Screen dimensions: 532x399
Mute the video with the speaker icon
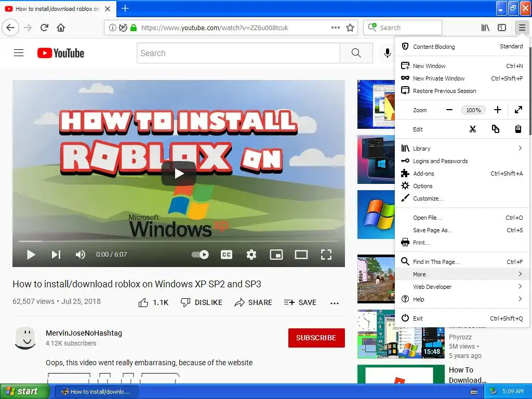point(81,255)
